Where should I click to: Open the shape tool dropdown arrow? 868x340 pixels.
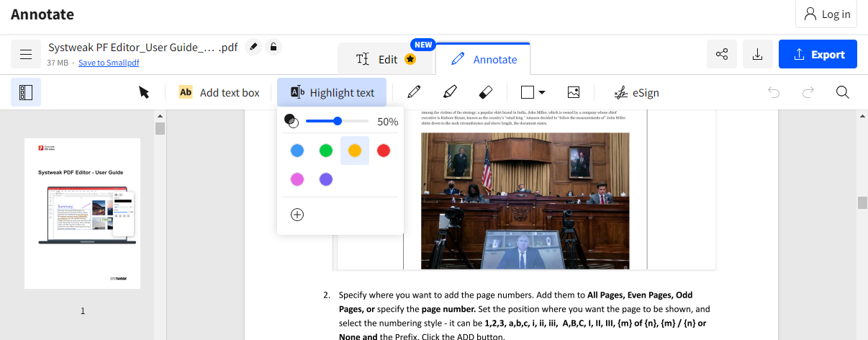[x=542, y=92]
